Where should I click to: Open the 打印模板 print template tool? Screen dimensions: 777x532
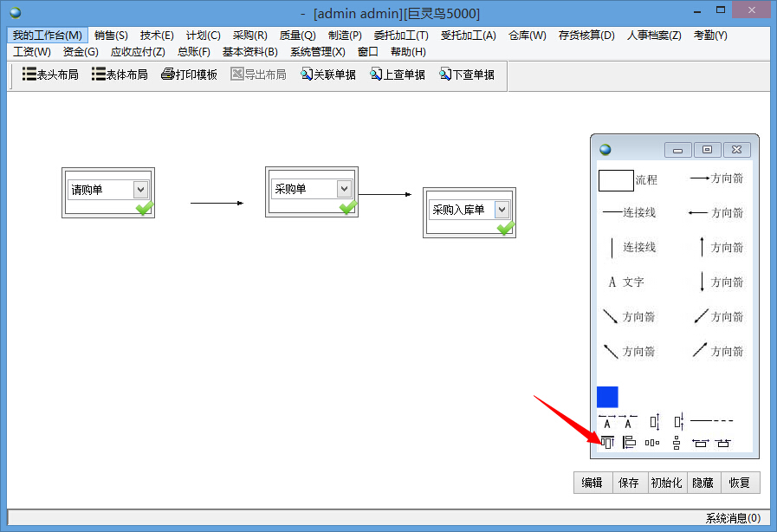pyautogui.click(x=189, y=75)
